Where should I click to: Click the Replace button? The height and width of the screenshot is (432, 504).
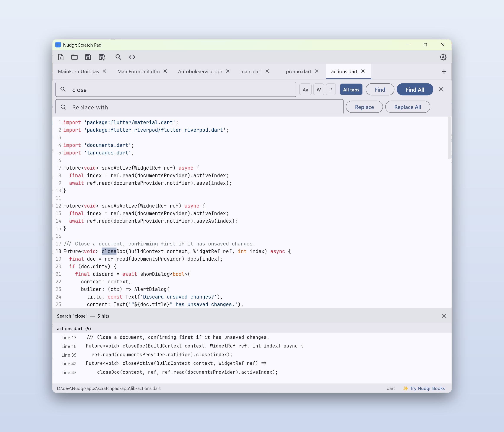(364, 107)
